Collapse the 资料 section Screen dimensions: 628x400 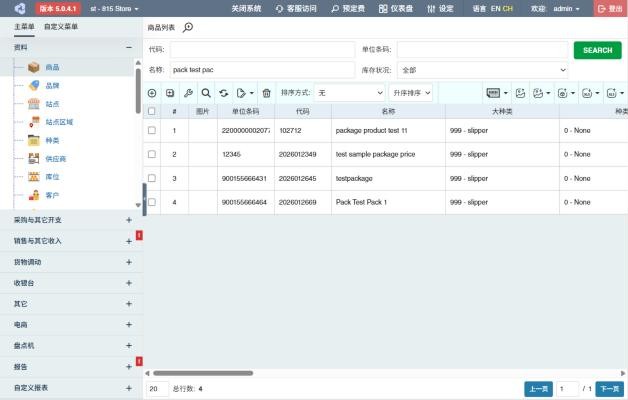(129, 47)
